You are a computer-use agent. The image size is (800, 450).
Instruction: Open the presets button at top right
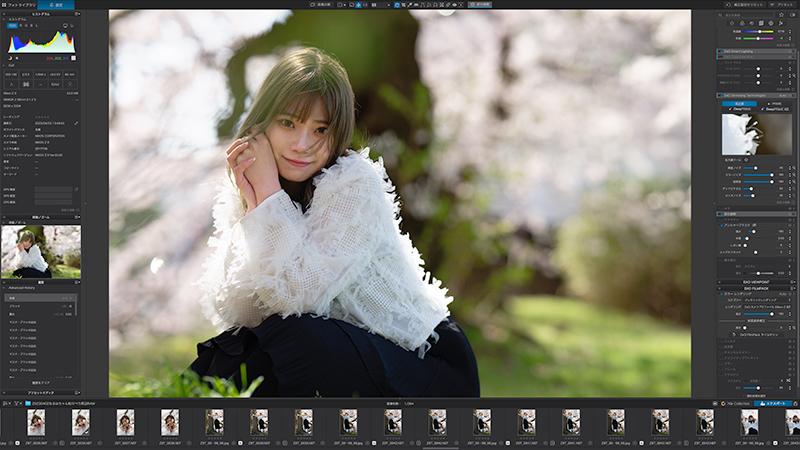point(782,5)
